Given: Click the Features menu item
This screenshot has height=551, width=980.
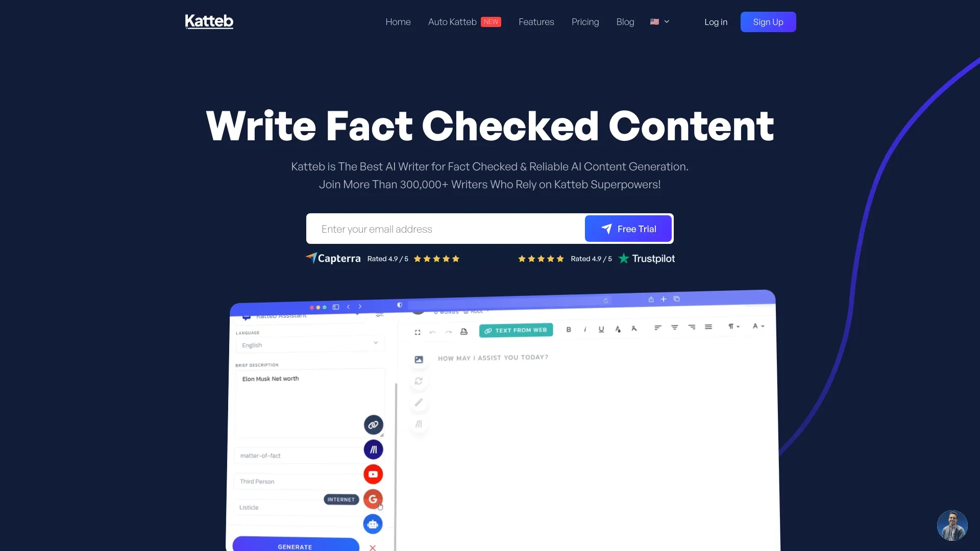Looking at the screenshot, I should click(x=536, y=21).
